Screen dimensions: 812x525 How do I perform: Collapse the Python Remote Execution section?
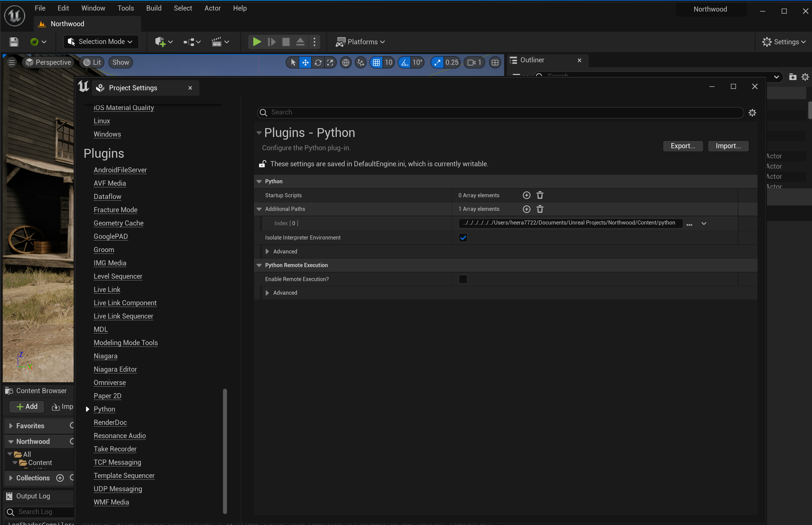click(x=259, y=265)
